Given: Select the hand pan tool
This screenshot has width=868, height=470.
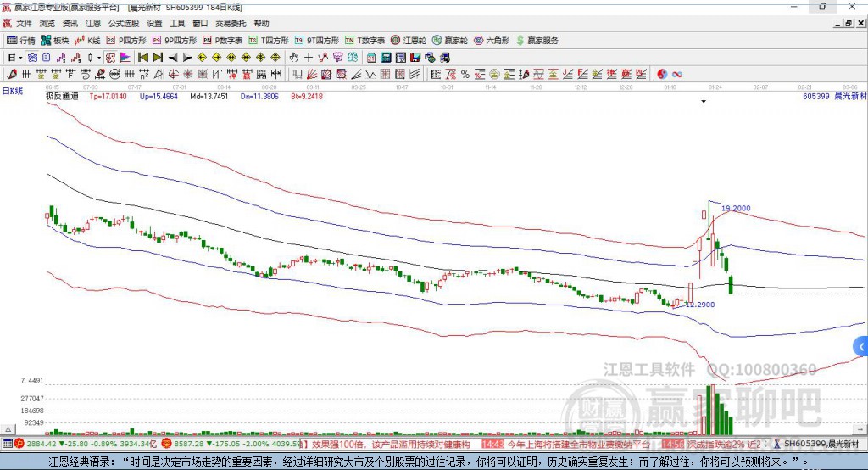Looking at the screenshot, I should coord(293,58).
